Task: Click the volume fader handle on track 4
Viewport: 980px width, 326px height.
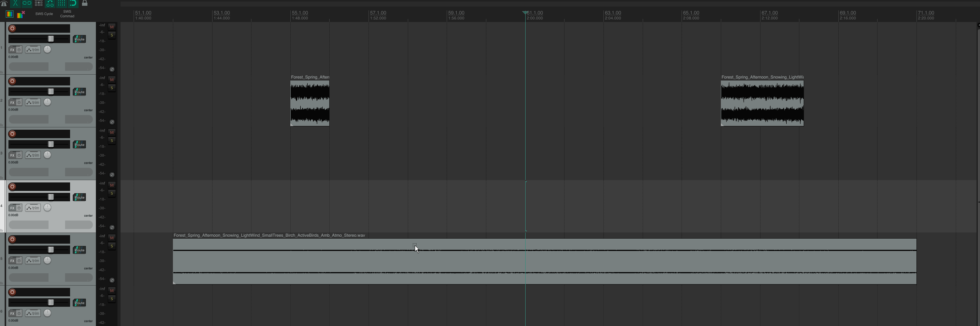Action: coord(51,197)
